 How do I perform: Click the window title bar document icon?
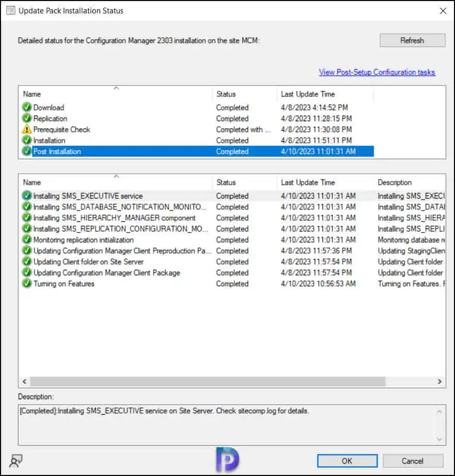coord(11,11)
